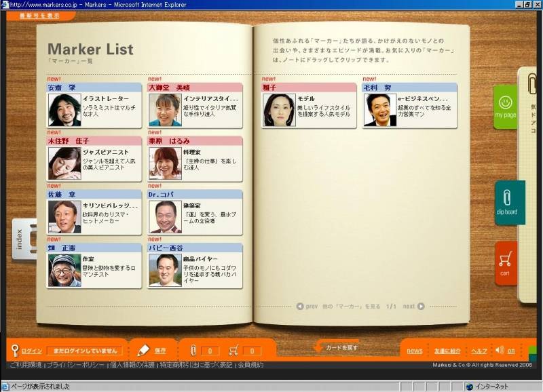The image size is (543, 392).
Task: Toggle the sound speaker icon
Action: point(500,350)
